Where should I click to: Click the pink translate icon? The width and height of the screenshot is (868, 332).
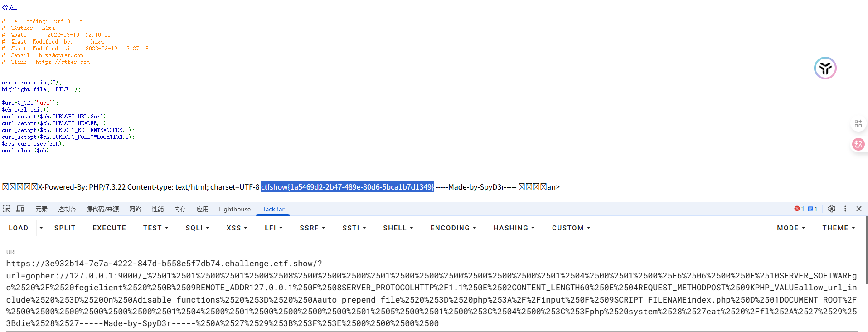(x=858, y=144)
